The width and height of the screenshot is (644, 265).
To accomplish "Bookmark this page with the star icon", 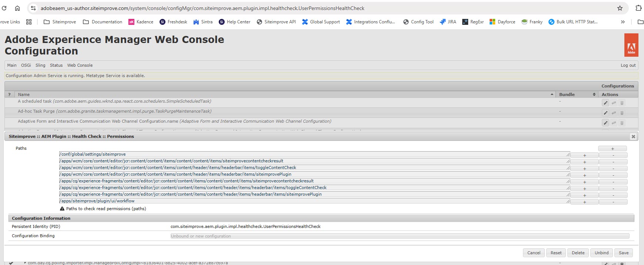I will [620, 8].
